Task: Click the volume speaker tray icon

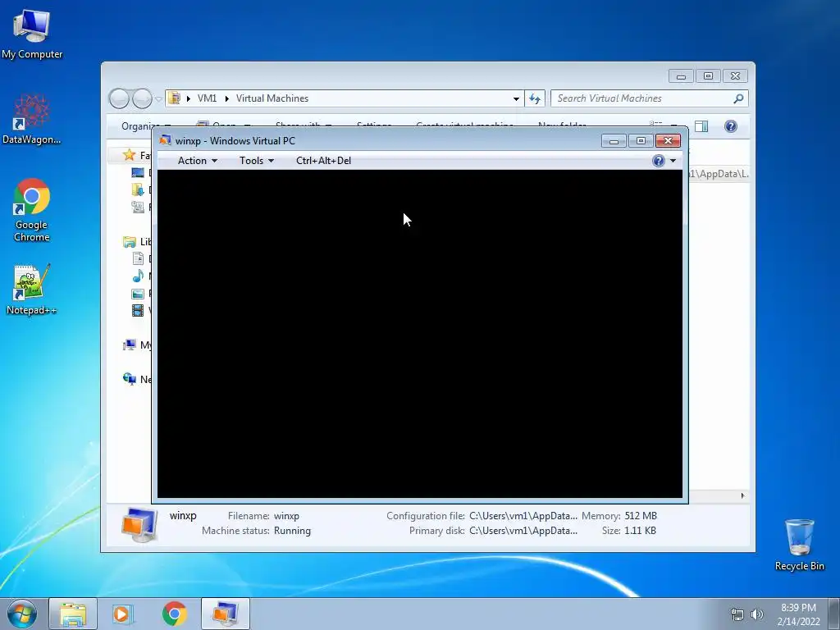Action: click(x=756, y=614)
